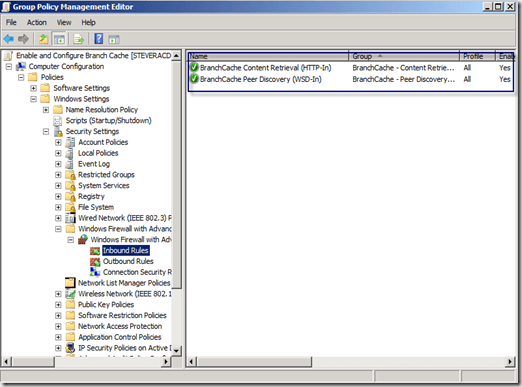Image resolution: width=522 pixels, height=387 pixels.
Task: Click the Connection Security Rules icon
Action: [x=95, y=272]
